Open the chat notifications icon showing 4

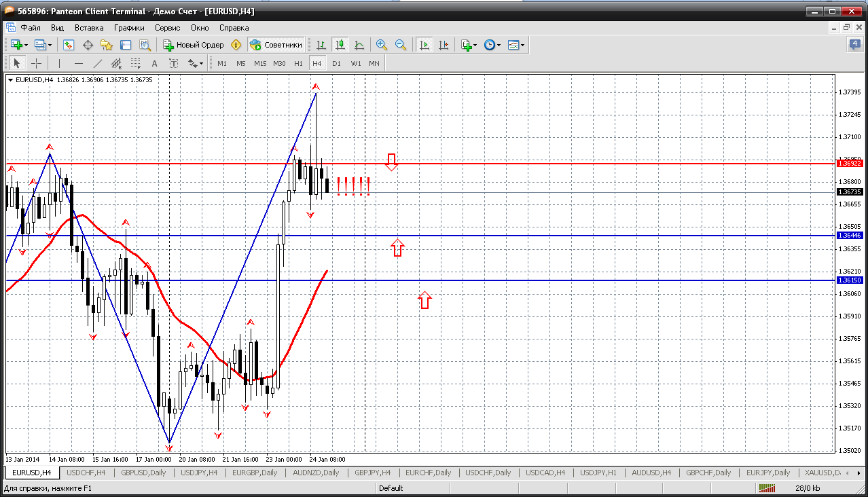coord(854,45)
